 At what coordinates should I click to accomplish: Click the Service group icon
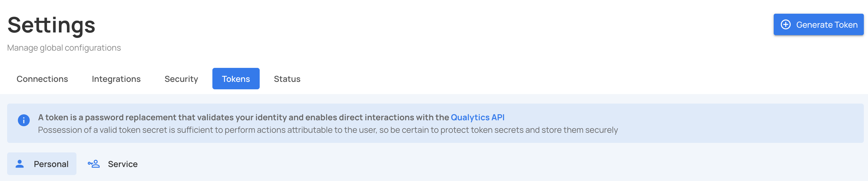94,164
